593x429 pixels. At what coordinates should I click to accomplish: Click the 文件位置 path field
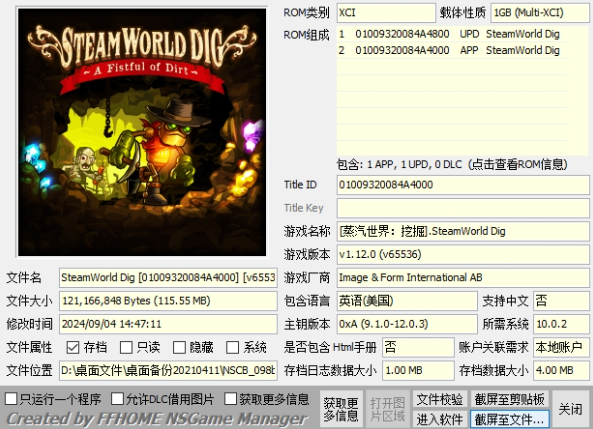[x=168, y=370]
